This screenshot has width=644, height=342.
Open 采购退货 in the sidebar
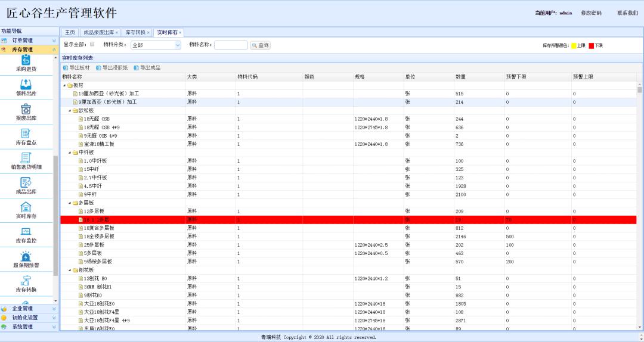pos(26,61)
